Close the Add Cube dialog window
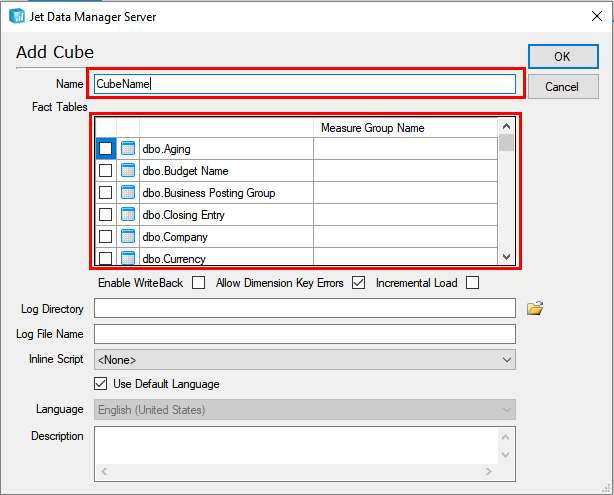 point(597,16)
